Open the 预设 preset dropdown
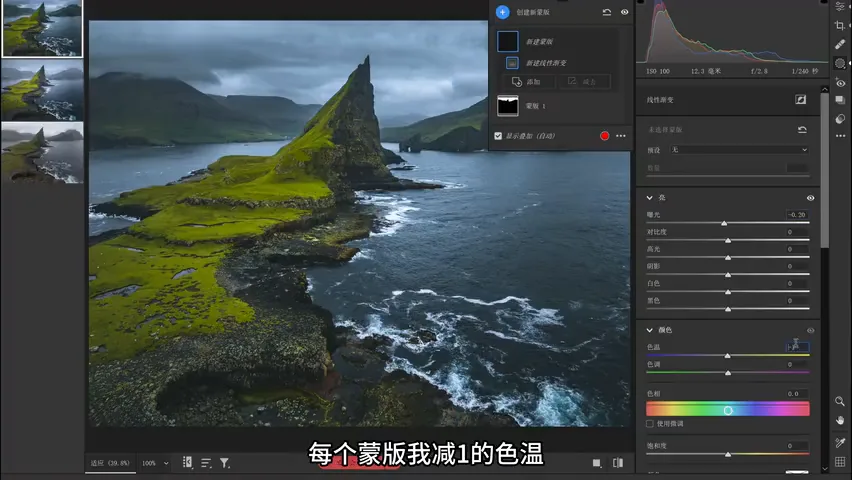Viewport: 852px width, 480px height. (739, 150)
